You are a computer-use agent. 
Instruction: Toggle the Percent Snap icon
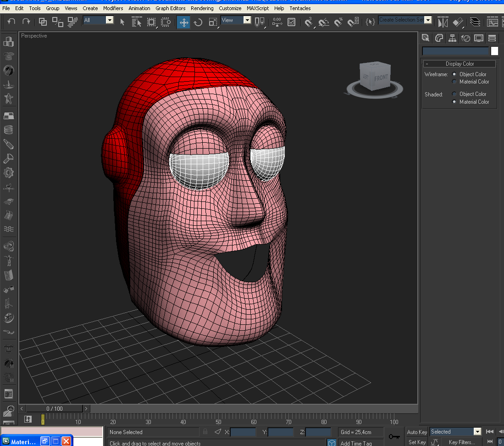click(x=338, y=22)
